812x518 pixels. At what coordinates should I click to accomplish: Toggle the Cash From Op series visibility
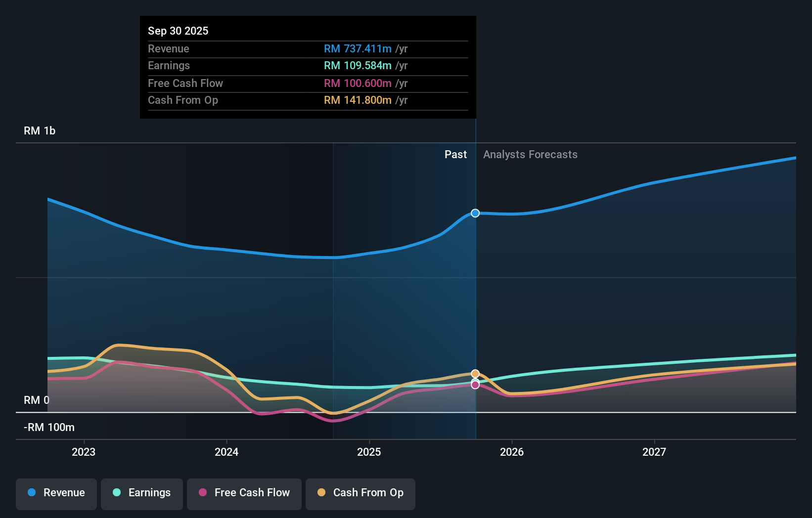click(x=361, y=494)
